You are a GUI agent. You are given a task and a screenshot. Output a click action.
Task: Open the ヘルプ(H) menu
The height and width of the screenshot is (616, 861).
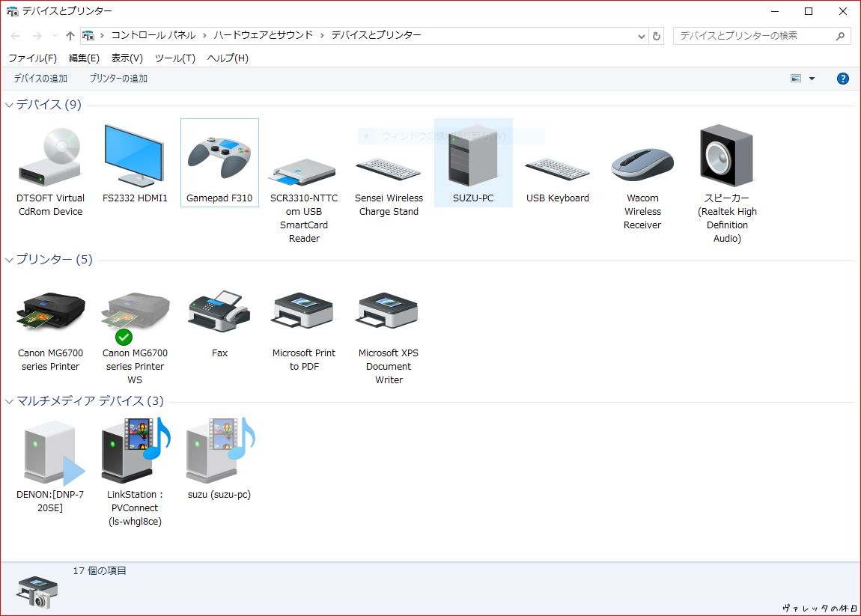228,58
